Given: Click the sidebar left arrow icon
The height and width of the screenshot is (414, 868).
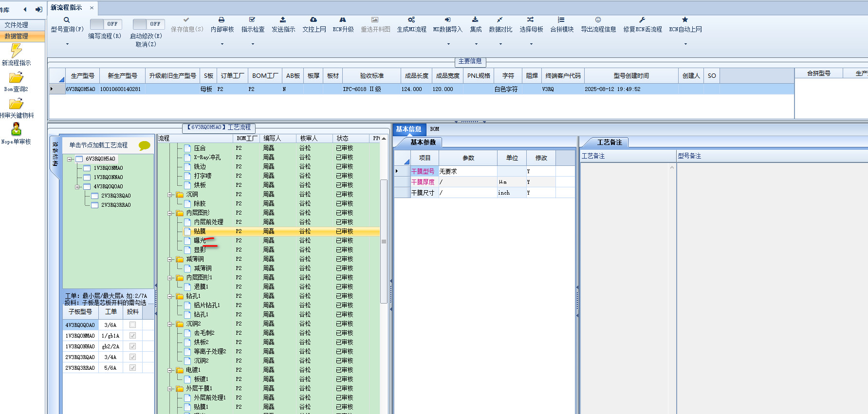Looking at the screenshot, I should (25, 9).
